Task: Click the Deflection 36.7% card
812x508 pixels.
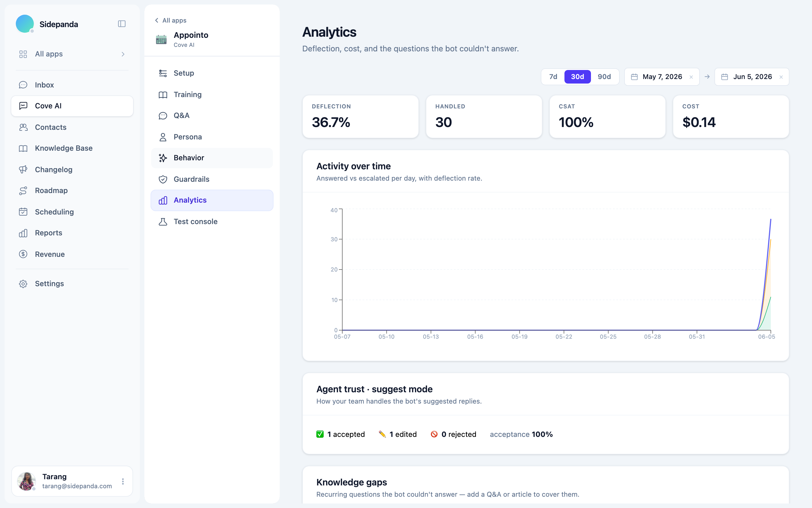Action: pos(360,117)
